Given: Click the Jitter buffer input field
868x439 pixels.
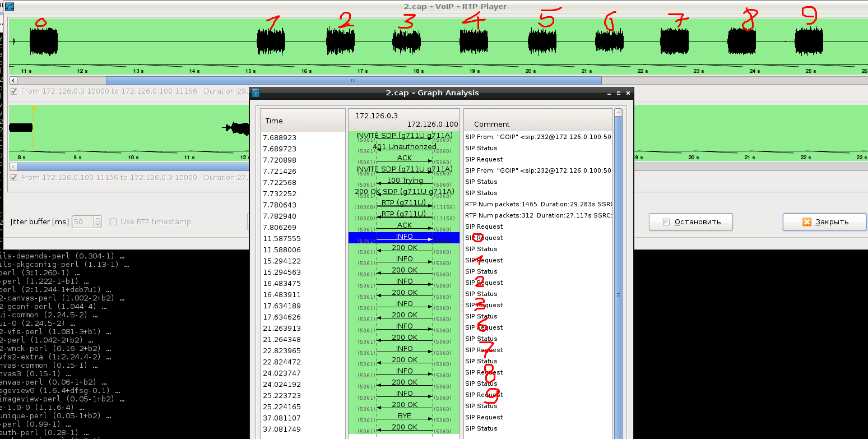Looking at the screenshot, I should (82, 222).
